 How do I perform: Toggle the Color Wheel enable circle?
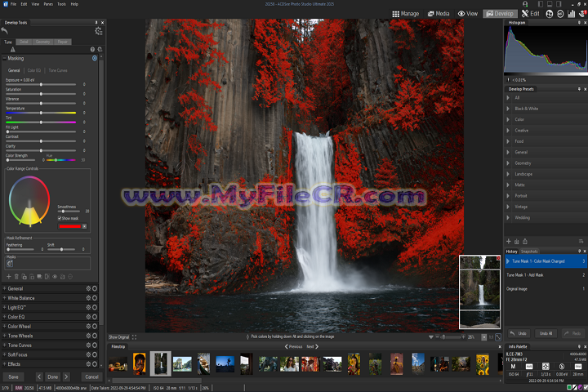95,327
